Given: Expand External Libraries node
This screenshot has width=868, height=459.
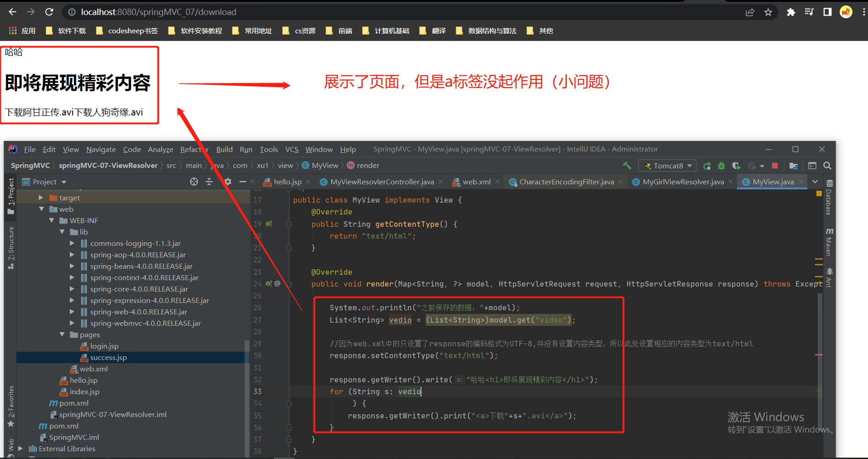Looking at the screenshot, I should (x=21, y=449).
